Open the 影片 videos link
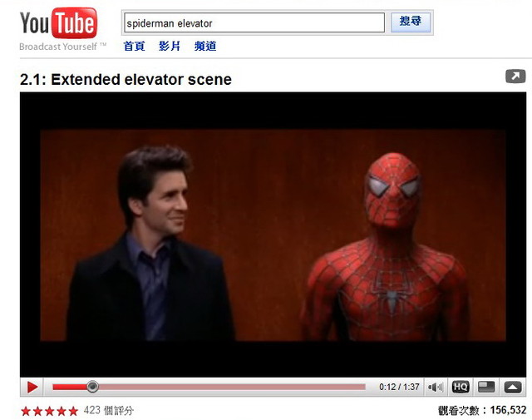 (170, 47)
